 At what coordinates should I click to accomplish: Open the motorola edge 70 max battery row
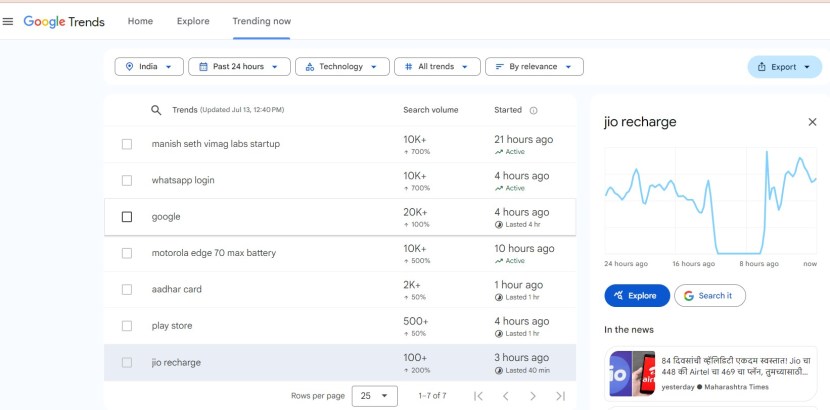[340, 253]
